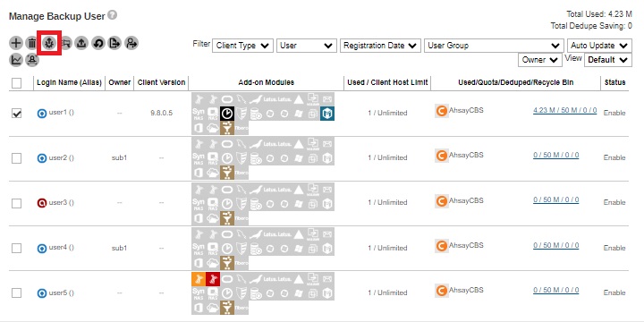
Task: Click the document export arrow icon
Action: pos(114,43)
